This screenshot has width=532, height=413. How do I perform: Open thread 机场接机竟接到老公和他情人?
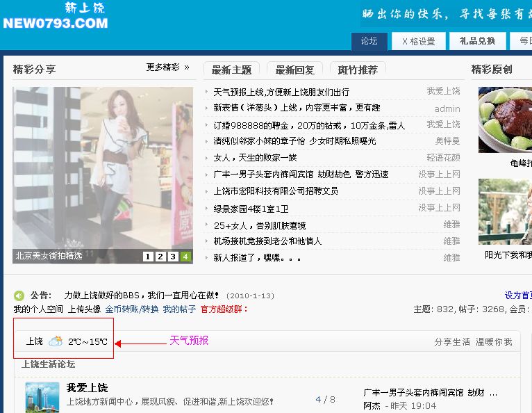point(267,241)
